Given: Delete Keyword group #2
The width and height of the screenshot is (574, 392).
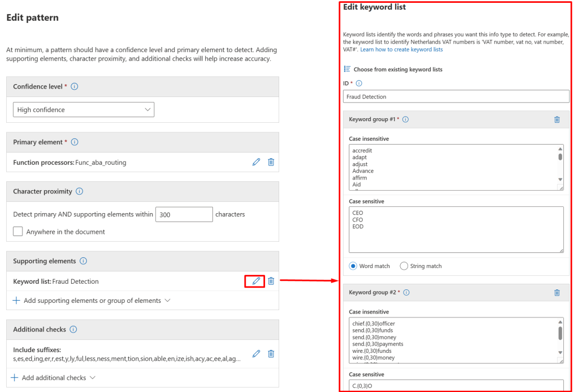Looking at the screenshot, I should (557, 292).
